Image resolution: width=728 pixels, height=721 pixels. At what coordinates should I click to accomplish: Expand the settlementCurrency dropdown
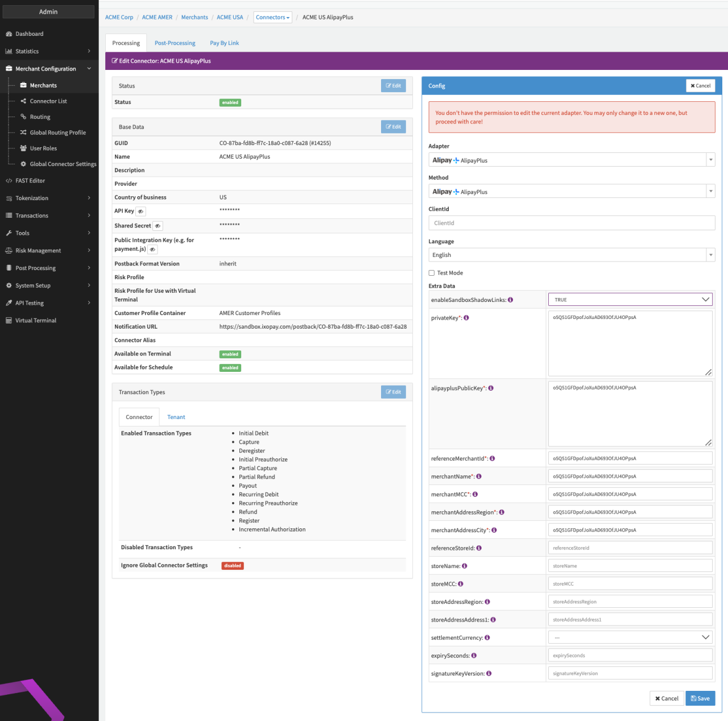[630, 637]
